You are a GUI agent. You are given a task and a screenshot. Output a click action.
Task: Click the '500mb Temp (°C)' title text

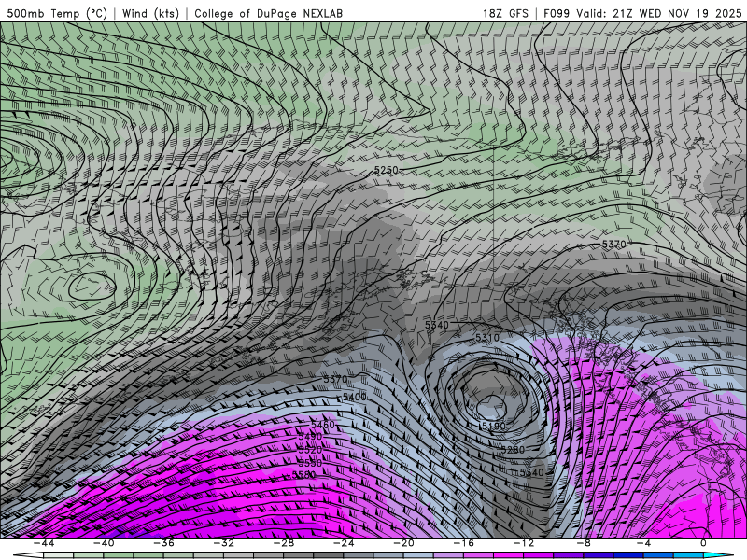click(57, 13)
